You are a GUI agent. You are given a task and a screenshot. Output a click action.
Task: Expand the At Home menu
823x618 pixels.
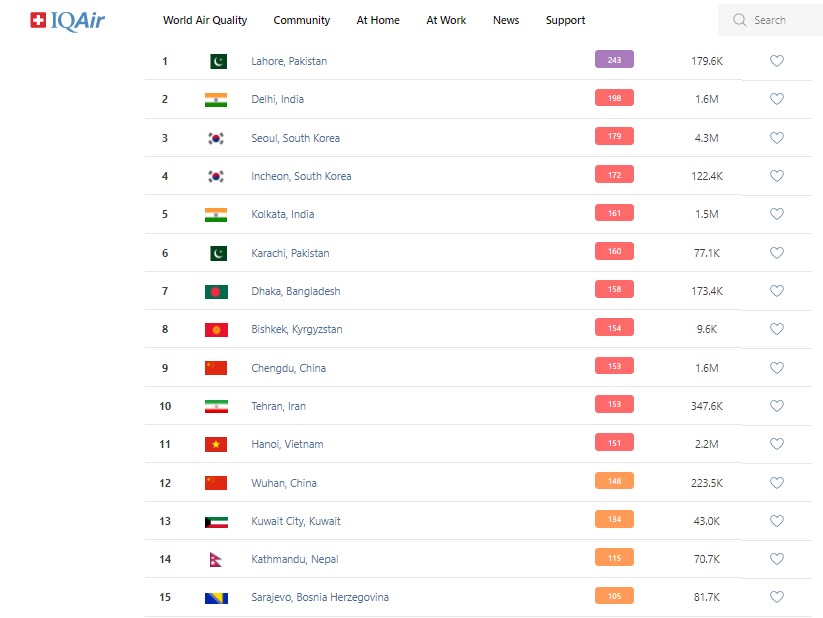coord(378,20)
